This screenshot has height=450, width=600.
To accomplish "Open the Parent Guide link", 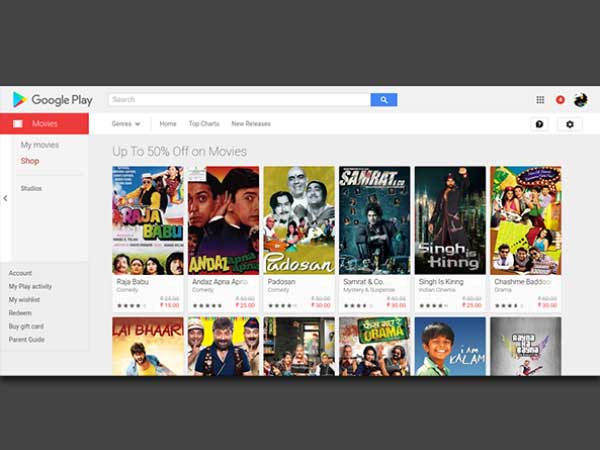I will point(27,340).
